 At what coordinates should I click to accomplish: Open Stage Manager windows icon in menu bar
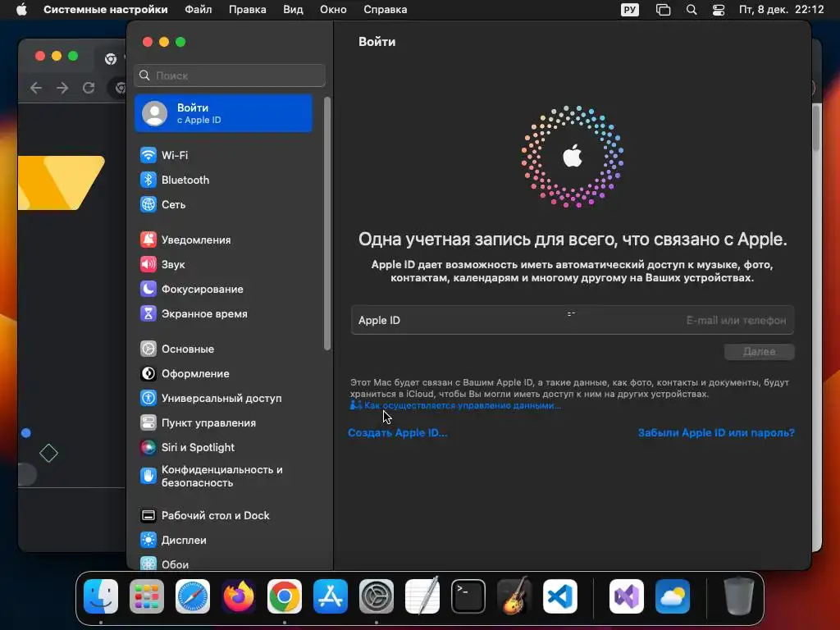click(663, 10)
